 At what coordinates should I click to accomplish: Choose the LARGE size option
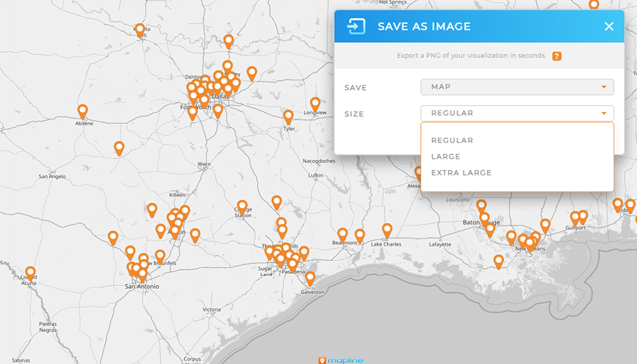(x=445, y=157)
